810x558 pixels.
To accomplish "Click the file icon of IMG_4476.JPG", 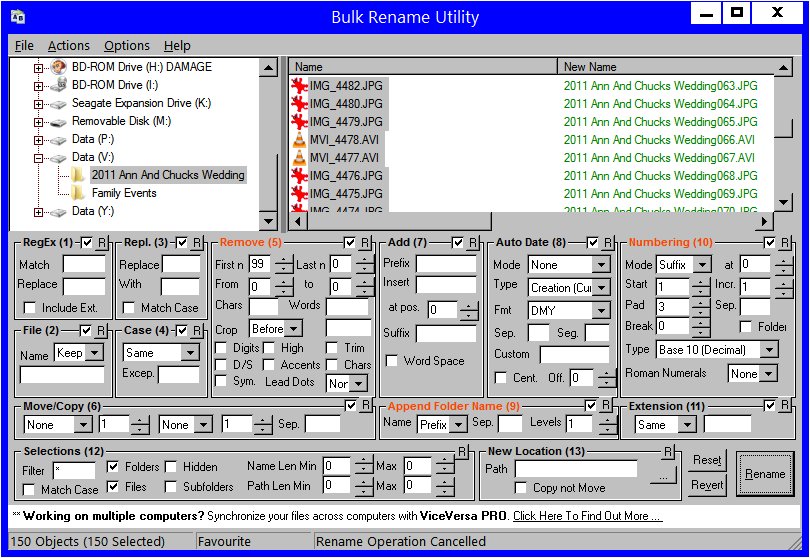I will 299,176.
